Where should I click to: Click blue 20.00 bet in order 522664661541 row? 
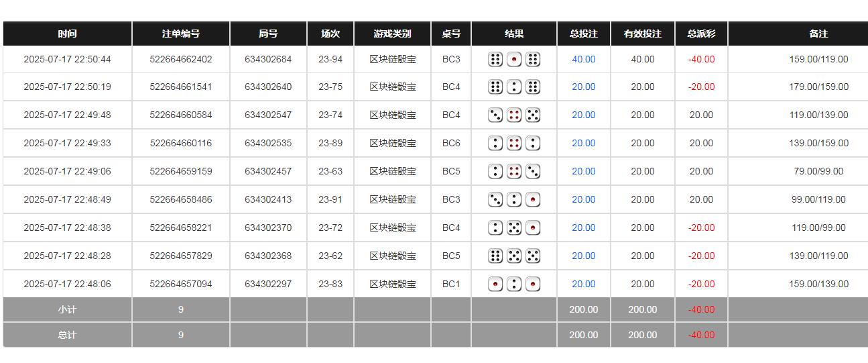pyautogui.click(x=583, y=87)
